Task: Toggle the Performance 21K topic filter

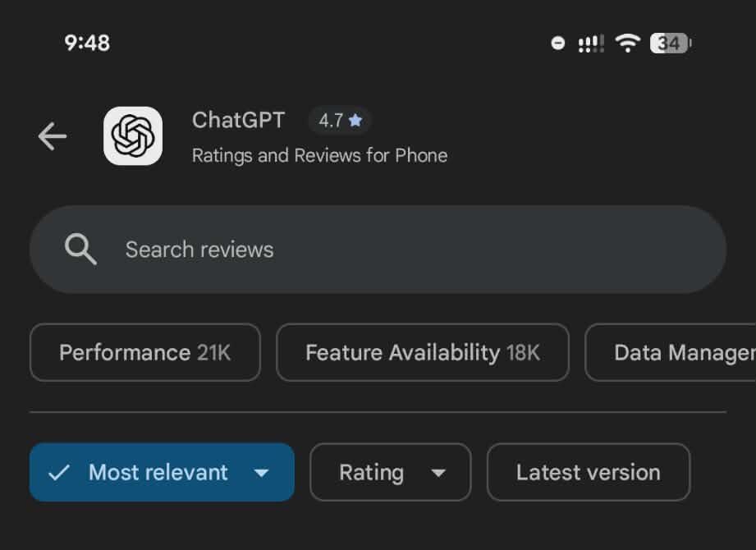Action: point(144,352)
